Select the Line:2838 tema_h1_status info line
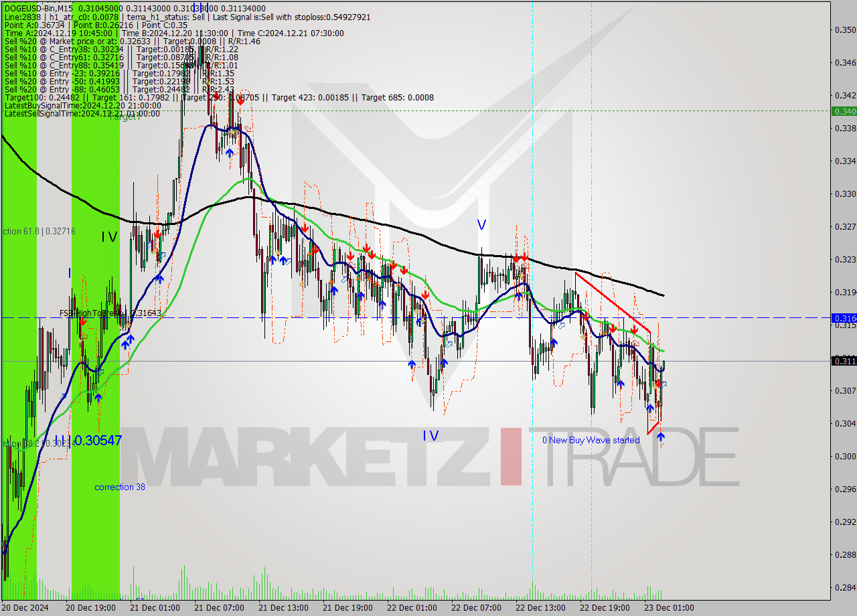This screenshot has height=616, width=857. pyautogui.click(x=187, y=17)
